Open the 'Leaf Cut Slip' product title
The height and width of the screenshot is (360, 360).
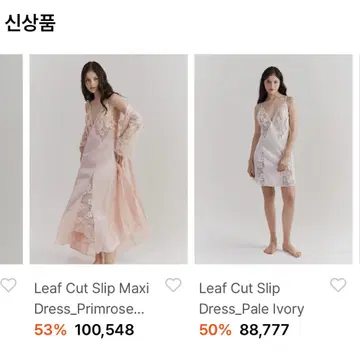(x=239, y=288)
